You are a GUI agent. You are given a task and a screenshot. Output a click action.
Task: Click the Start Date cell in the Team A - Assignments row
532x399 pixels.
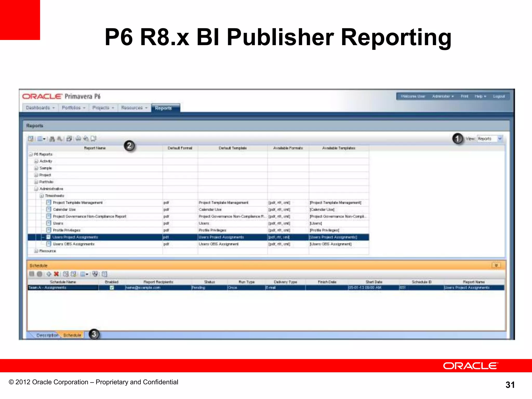(x=373, y=288)
